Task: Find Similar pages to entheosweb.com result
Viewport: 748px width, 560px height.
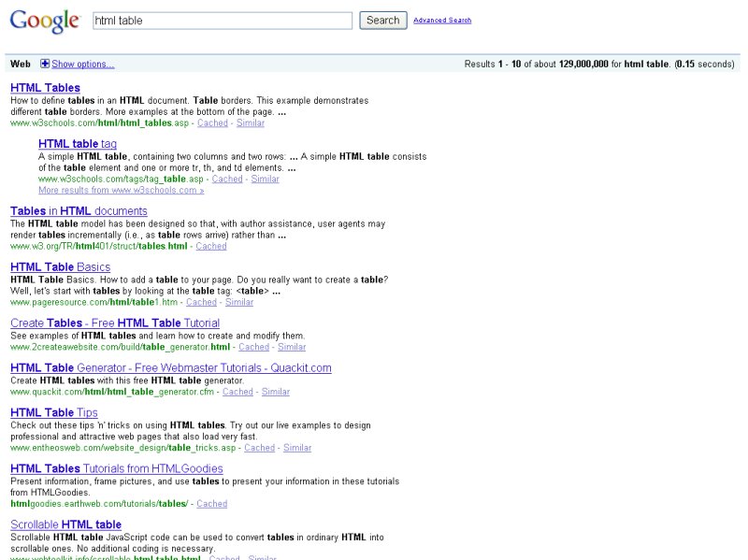Action: 297,448
